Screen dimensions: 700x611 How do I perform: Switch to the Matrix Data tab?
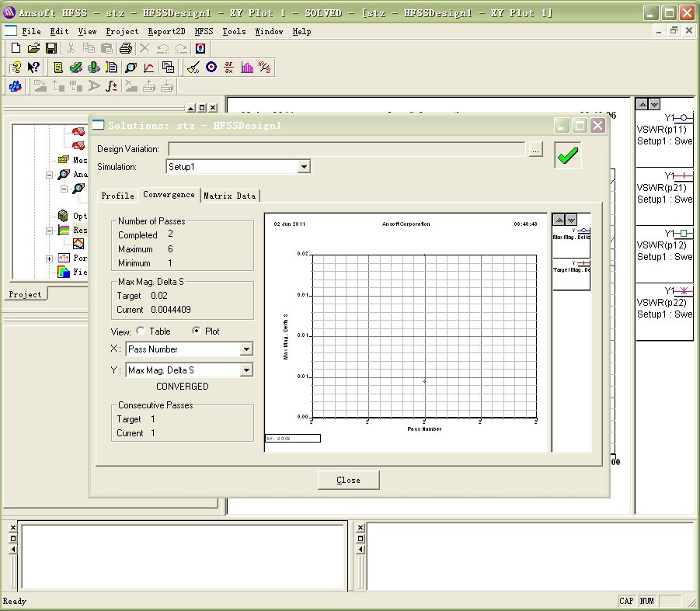click(x=230, y=196)
